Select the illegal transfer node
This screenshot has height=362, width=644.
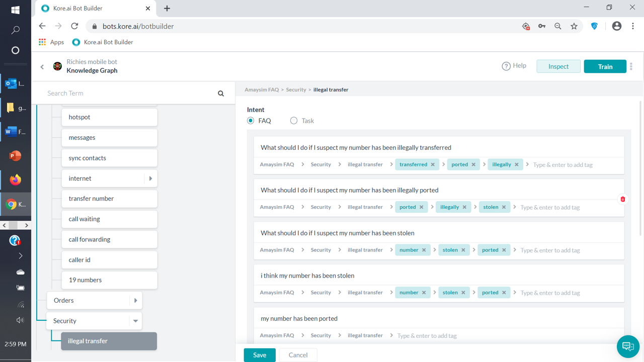(x=109, y=341)
